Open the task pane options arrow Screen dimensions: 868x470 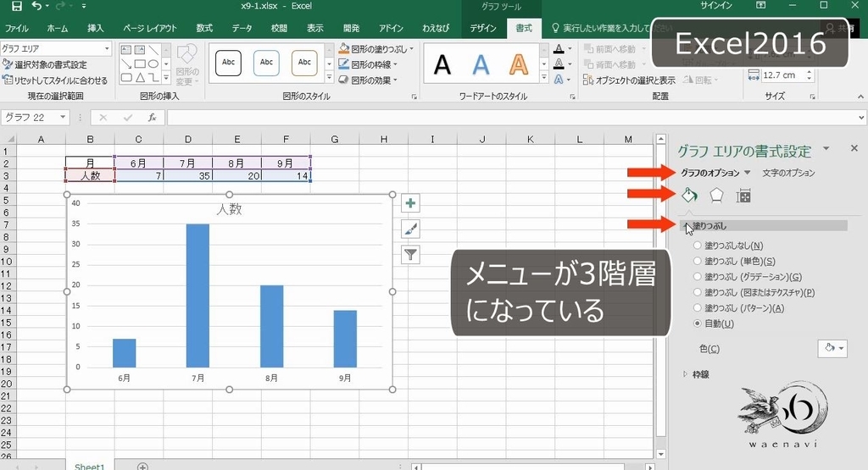(x=826, y=148)
